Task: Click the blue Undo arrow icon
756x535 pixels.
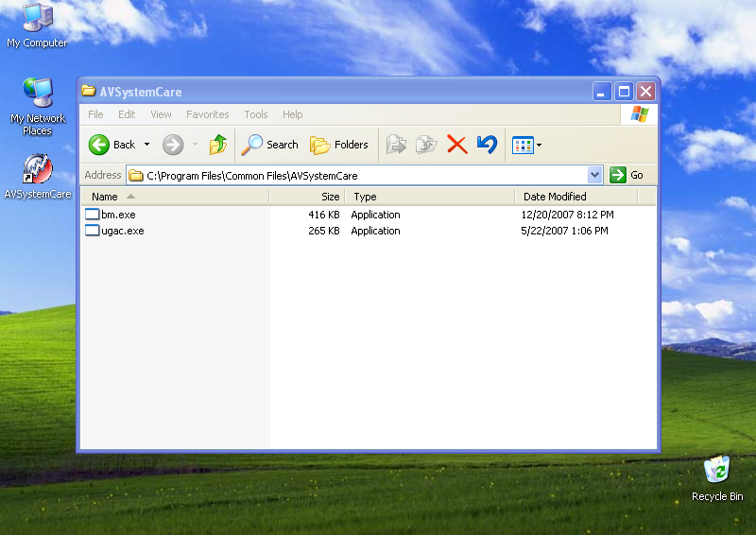Action: coord(487,145)
